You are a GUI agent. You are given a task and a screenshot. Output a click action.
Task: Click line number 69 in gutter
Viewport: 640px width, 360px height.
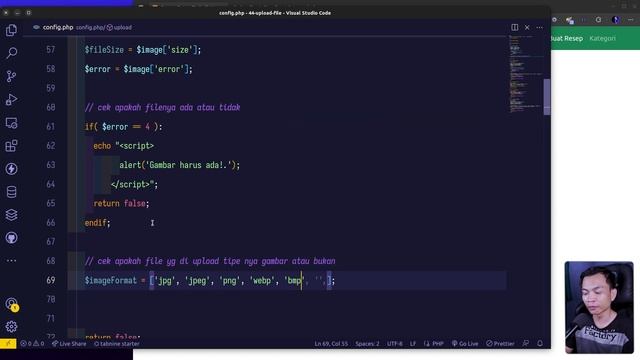(x=51, y=280)
